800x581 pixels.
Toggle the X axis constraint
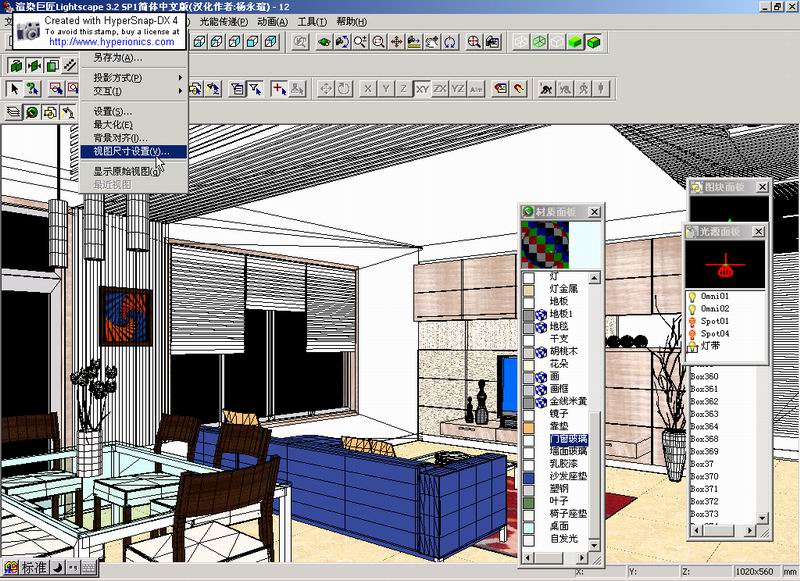368,89
